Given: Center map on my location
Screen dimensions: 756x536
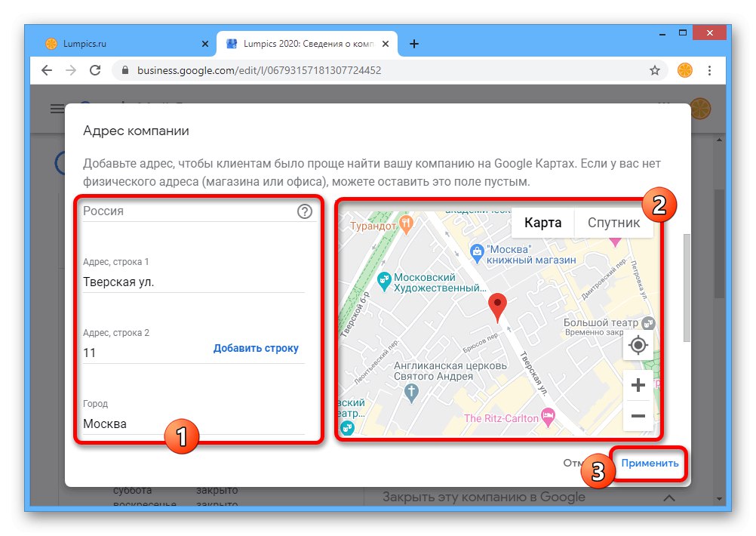Looking at the screenshot, I should point(638,345).
